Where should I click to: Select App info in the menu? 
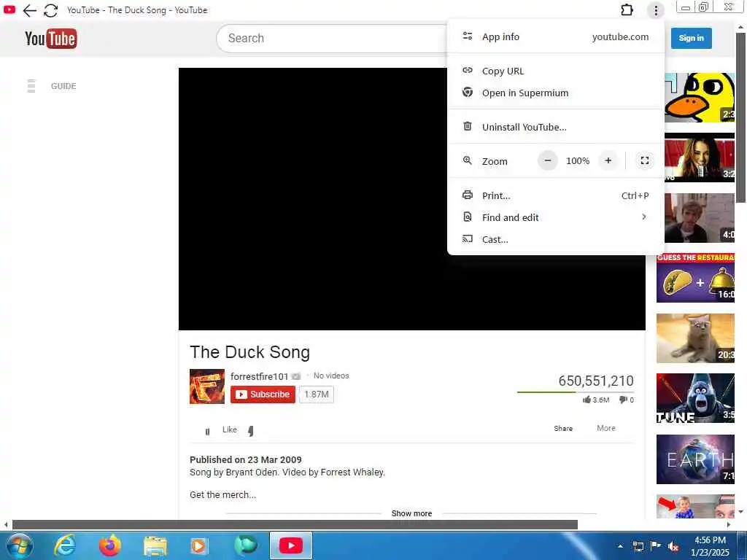555,36
